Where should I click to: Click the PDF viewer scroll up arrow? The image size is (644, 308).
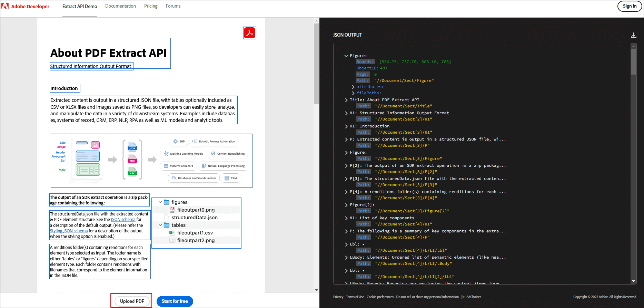(x=316, y=21)
